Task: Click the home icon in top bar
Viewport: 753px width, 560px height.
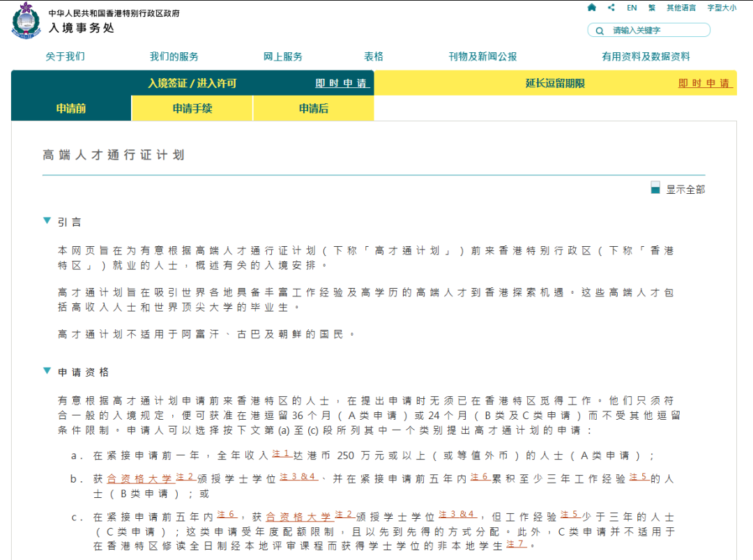Action: click(591, 8)
